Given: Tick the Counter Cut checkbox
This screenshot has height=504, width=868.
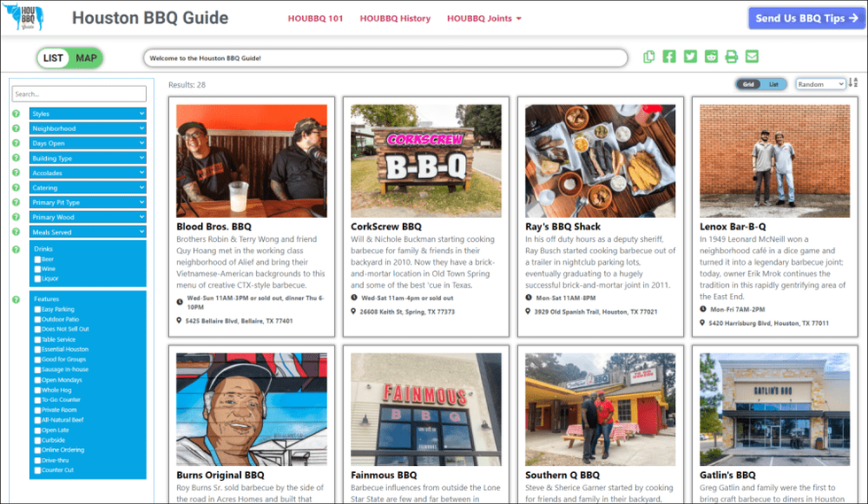Looking at the screenshot, I should tap(37, 470).
